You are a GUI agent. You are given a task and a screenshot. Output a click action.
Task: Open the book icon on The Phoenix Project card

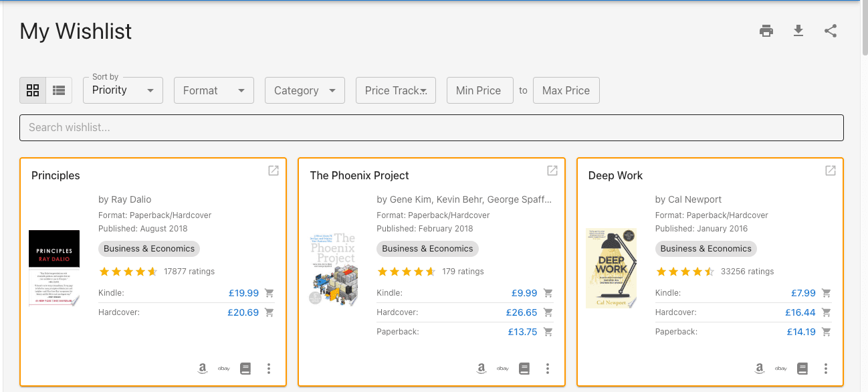pos(524,369)
